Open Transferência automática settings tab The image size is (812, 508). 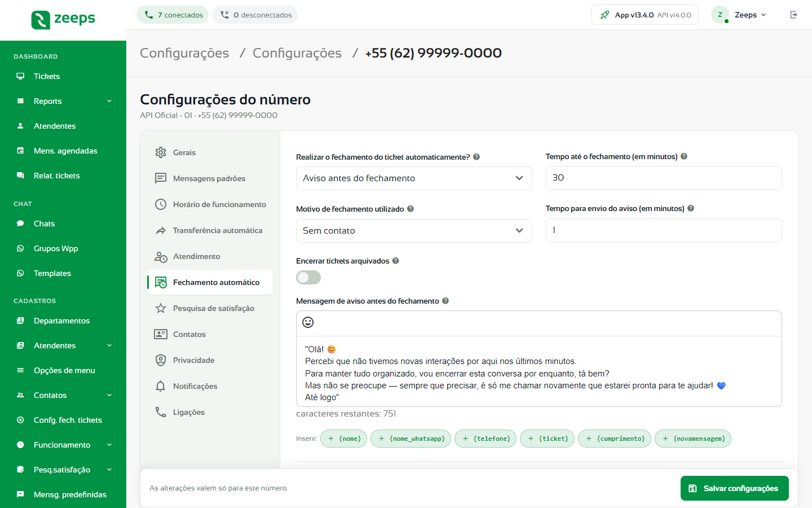[210, 230]
